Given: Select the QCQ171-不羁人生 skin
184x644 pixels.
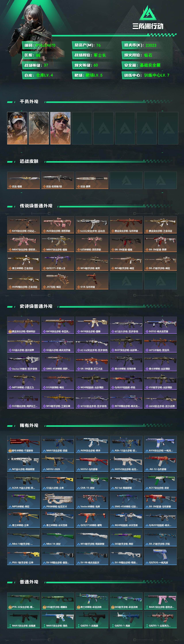Looking at the screenshot, I should point(58,262).
